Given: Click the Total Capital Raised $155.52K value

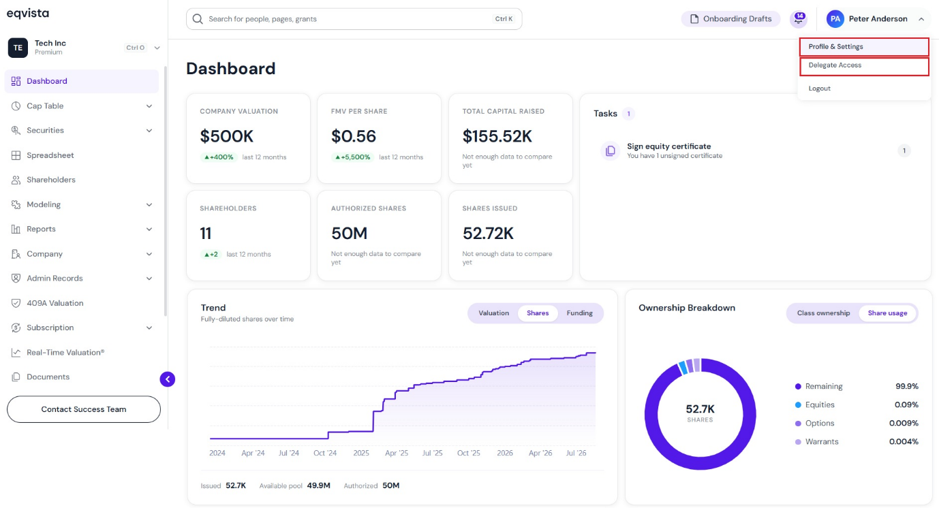Looking at the screenshot, I should pyautogui.click(x=497, y=137).
